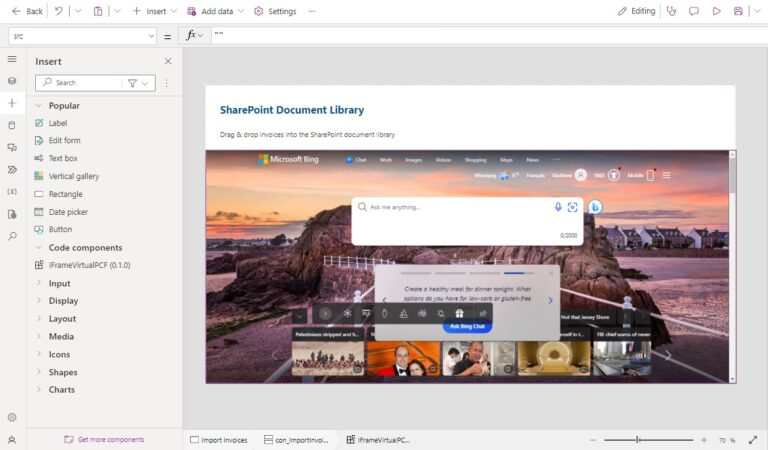Click the zoom slider handle
Viewport: 768px width, 450px height.
[x=638, y=440]
